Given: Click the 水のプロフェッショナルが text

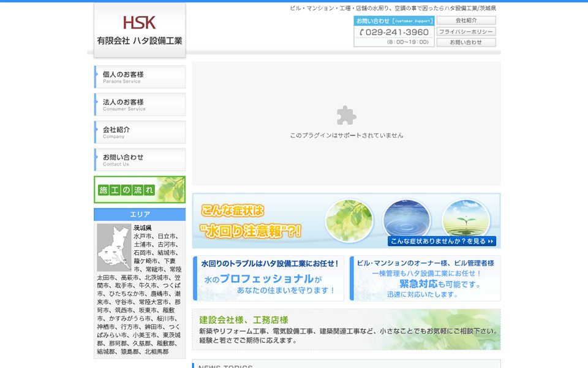Looking at the screenshot, I should 263,279.
